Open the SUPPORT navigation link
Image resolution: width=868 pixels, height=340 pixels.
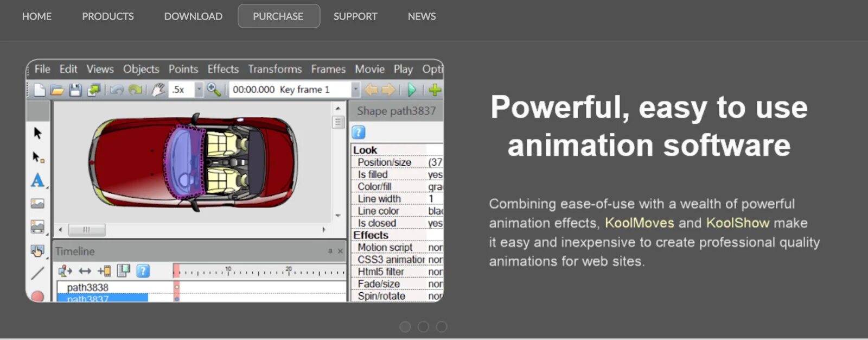[x=355, y=16]
